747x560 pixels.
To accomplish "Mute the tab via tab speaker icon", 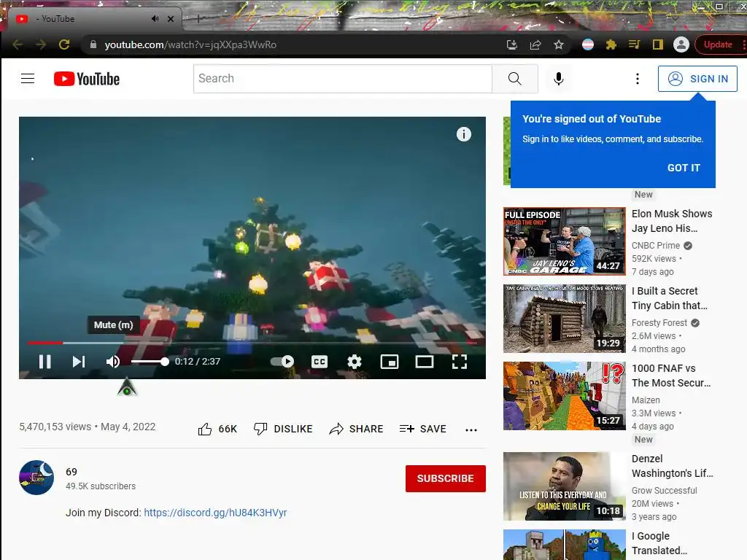I will [x=155, y=18].
